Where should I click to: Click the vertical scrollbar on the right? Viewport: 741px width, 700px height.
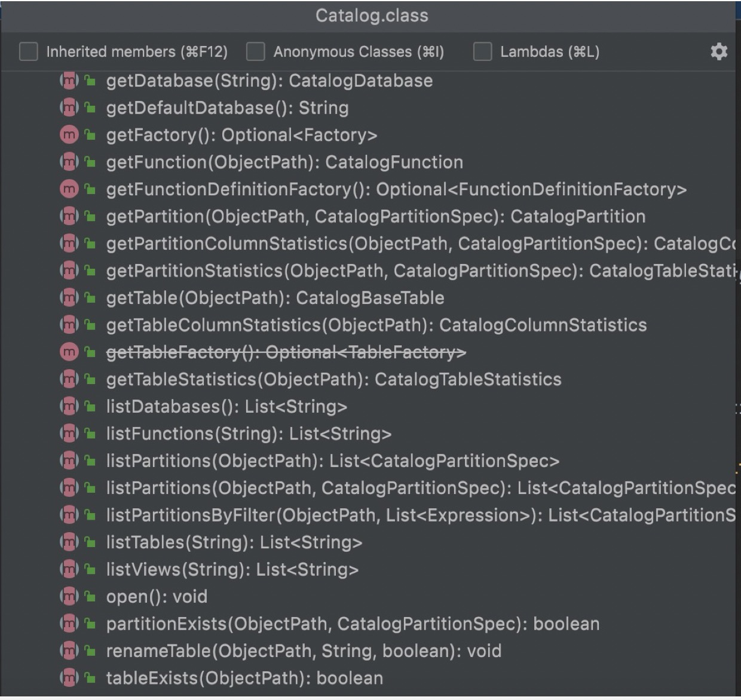pos(737,358)
